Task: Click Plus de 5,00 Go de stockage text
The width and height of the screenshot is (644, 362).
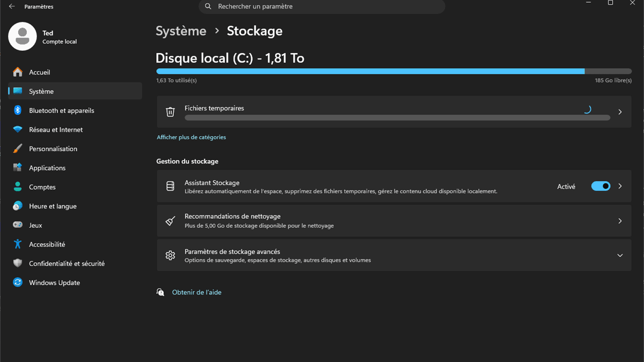Action: [259, 226]
